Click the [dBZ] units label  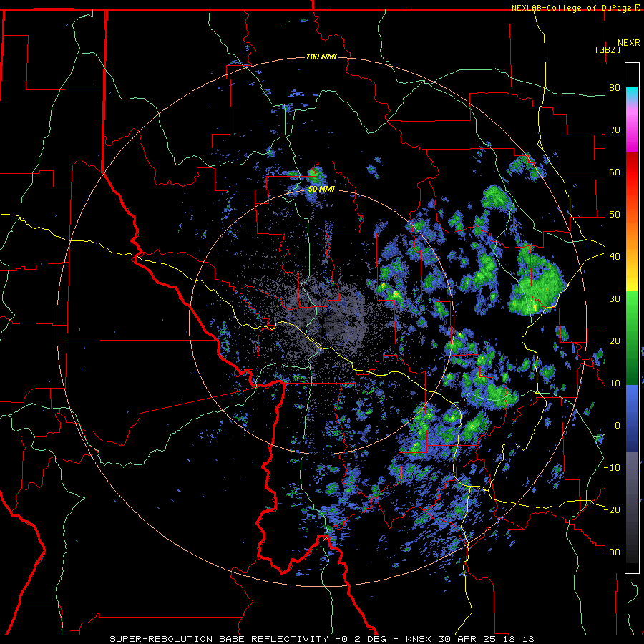pos(608,49)
